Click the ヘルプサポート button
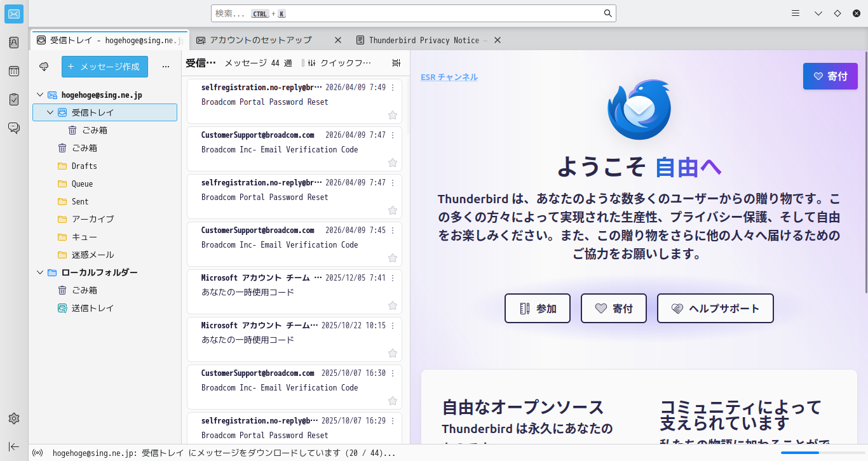868x461 pixels. 715,309
